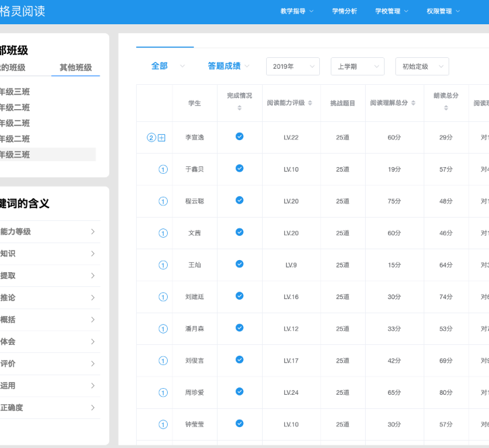Click the 80分 reading-aloud score cell
The image size is (489, 448).
(x=446, y=393)
